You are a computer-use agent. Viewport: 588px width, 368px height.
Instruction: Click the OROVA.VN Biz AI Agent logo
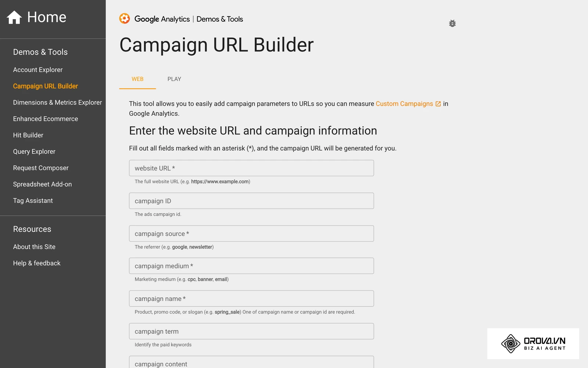tap(533, 344)
